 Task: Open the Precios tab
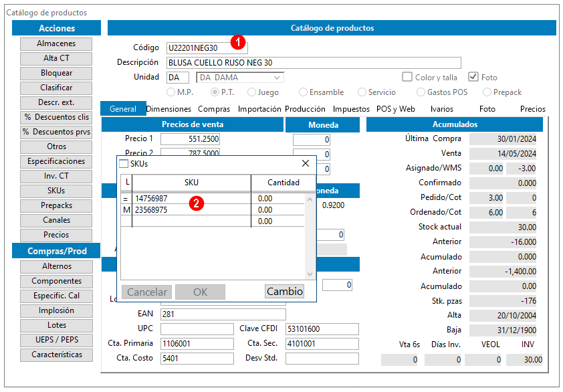(533, 109)
